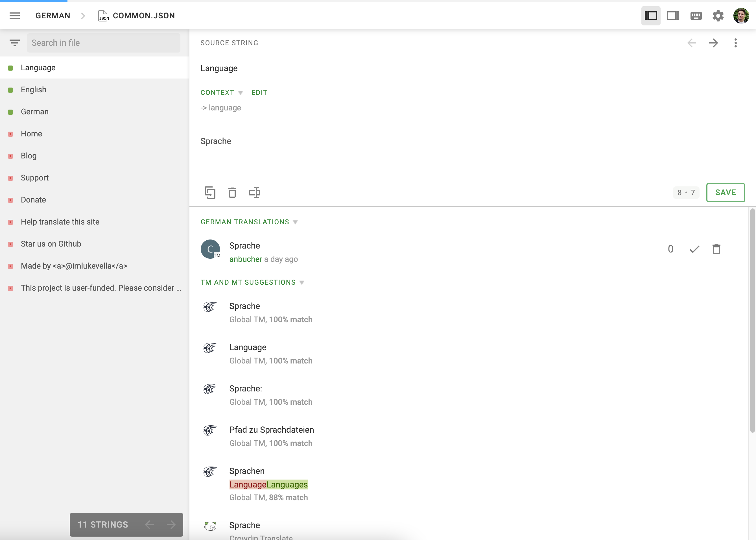Save the translation
Image resolution: width=756 pixels, height=540 pixels.
(726, 193)
